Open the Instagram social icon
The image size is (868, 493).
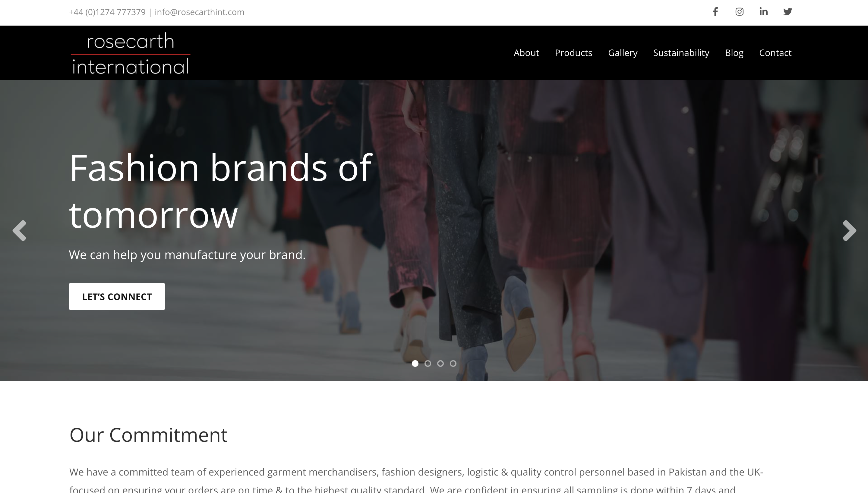739,12
